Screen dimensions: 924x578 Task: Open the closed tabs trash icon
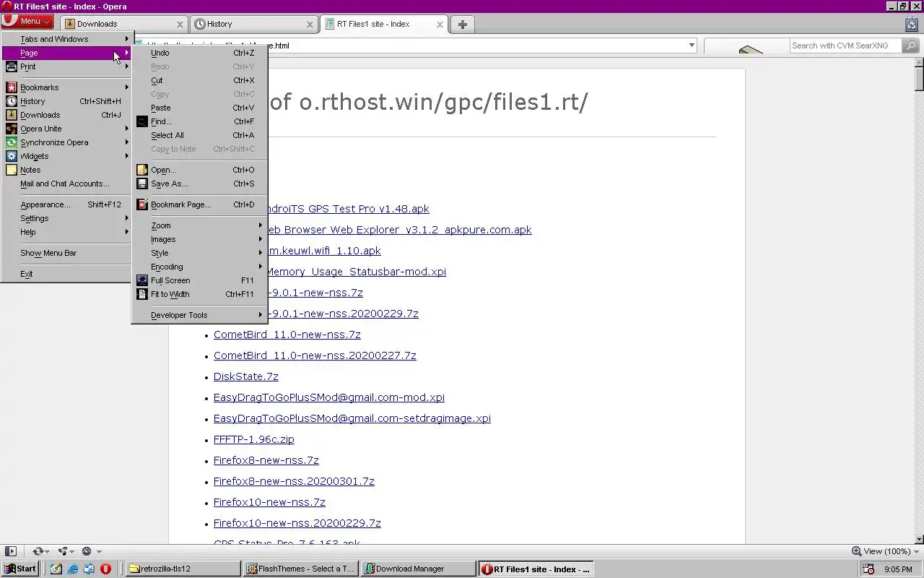click(x=912, y=24)
